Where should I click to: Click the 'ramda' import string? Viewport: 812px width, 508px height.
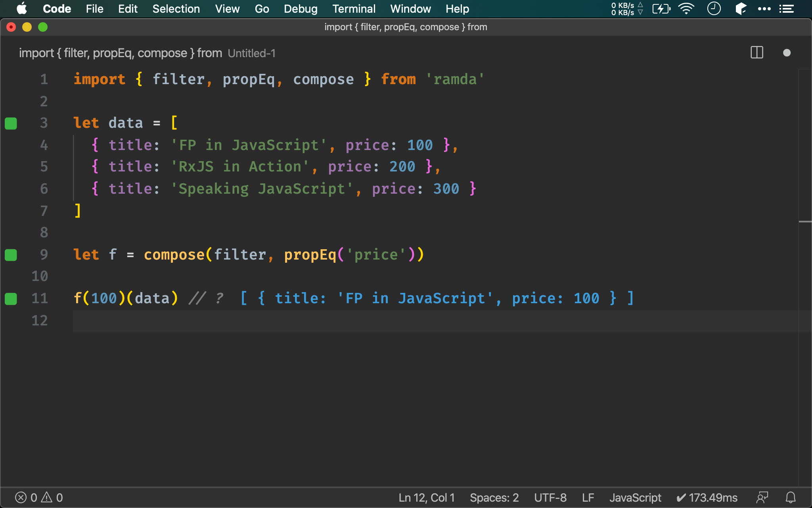[x=455, y=79]
